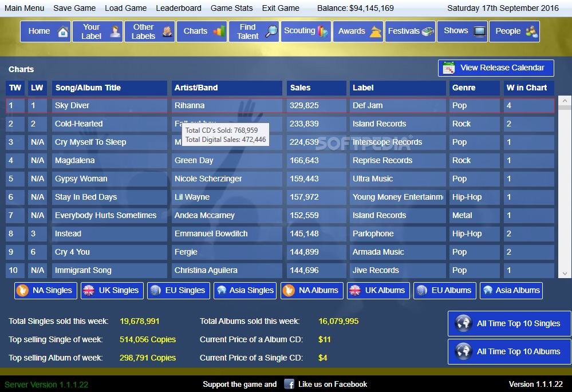This screenshot has width=572, height=392.
Task: Click the Label column header
Action: pos(397,88)
